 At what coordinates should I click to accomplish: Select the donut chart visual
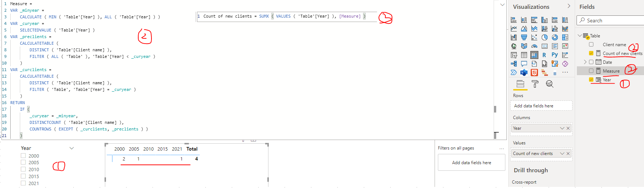[x=555, y=37]
